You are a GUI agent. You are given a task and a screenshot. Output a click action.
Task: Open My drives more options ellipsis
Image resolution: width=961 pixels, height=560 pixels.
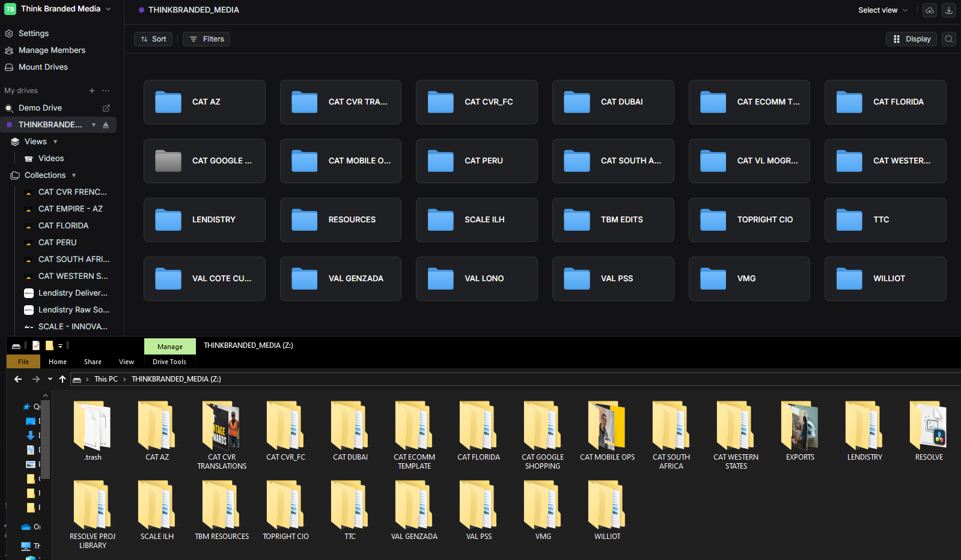[x=106, y=91]
